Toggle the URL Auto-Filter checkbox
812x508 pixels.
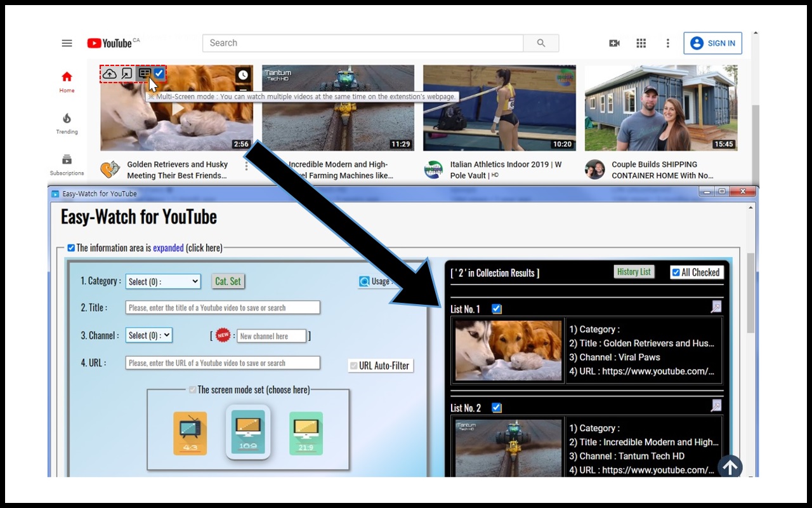point(353,366)
